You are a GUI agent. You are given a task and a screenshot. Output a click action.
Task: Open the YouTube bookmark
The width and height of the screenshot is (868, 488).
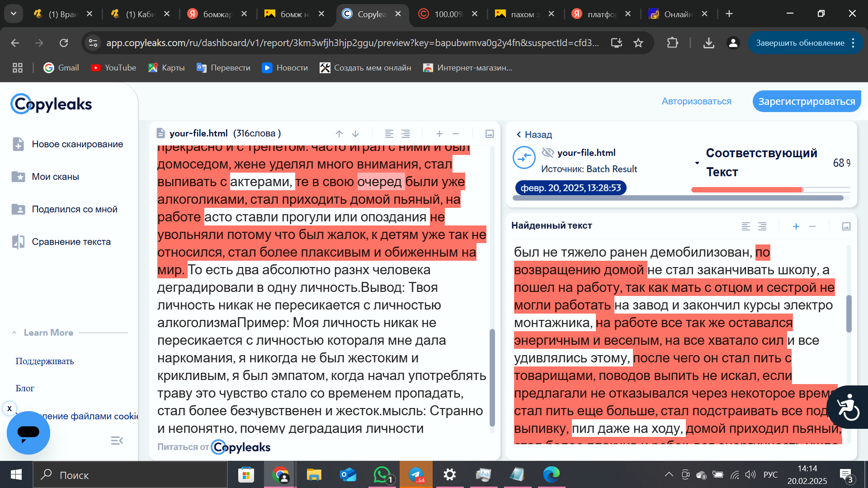[x=113, y=68]
